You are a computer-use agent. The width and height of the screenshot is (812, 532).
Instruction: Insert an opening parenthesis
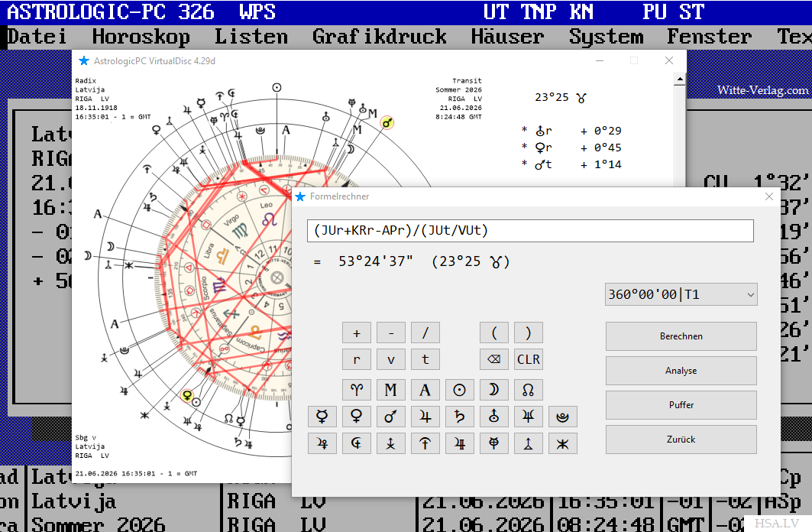[x=494, y=332]
